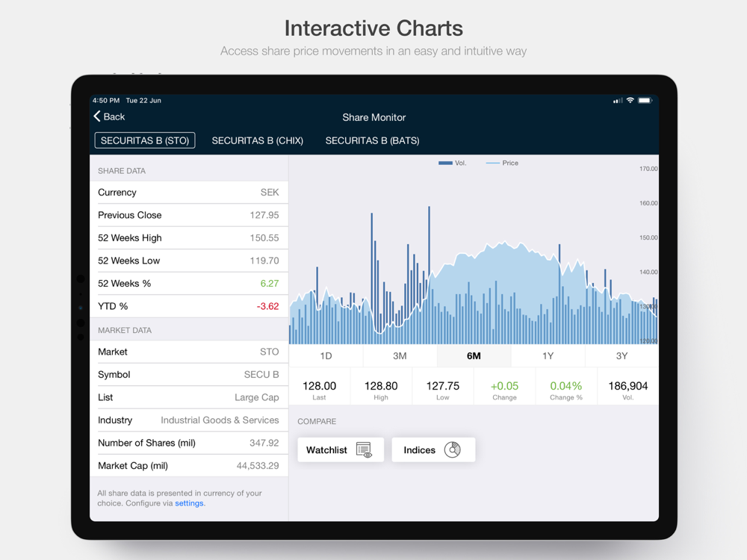The image size is (747, 560).
Task: Click the MARKET DATA section header
Action: [124, 331]
